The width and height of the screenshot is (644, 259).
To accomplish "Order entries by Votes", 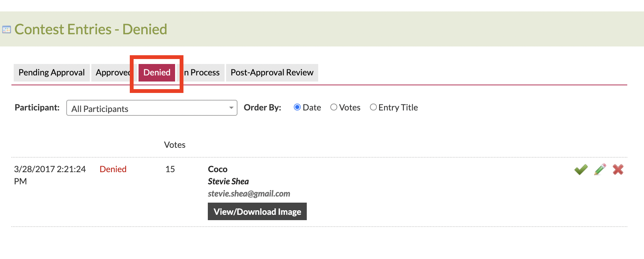I will (334, 107).
